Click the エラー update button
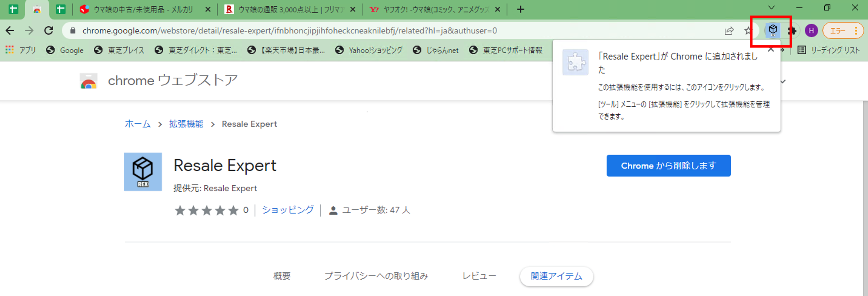 [843, 31]
